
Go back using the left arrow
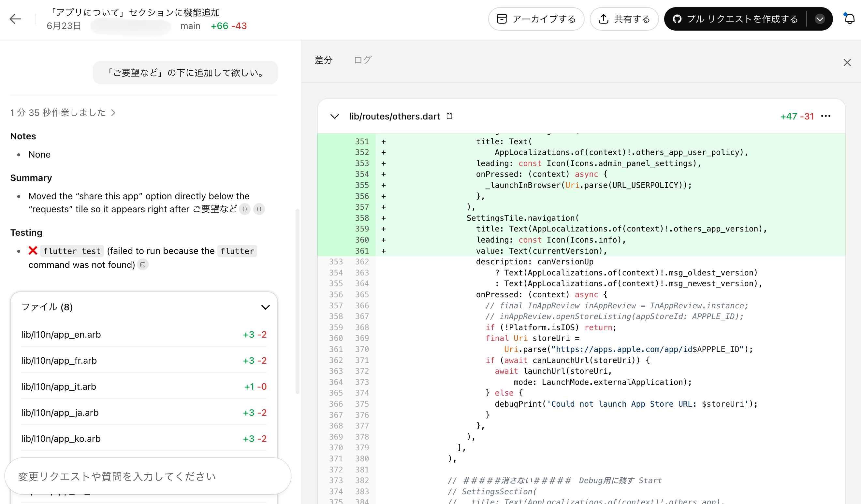pos(15,19)
